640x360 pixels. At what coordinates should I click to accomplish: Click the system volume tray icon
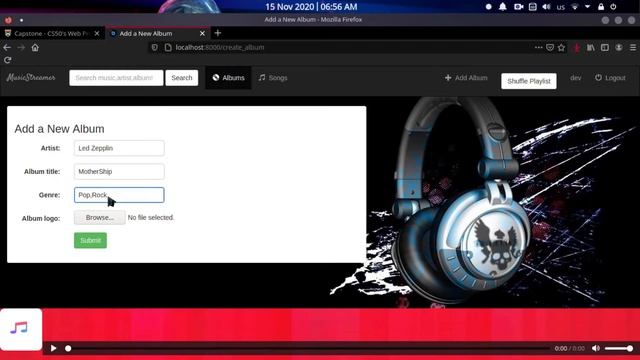coord(546,7)
